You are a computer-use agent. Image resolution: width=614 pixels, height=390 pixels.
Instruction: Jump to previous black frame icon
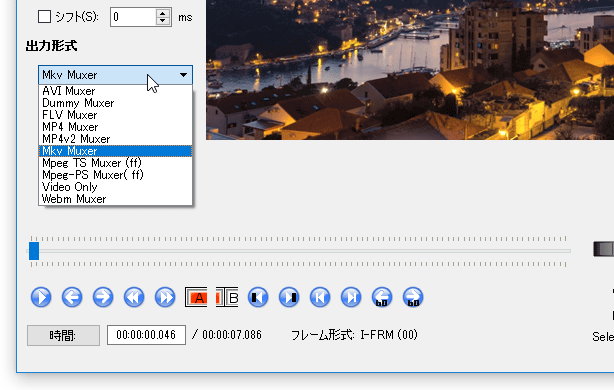pos(258,297)
